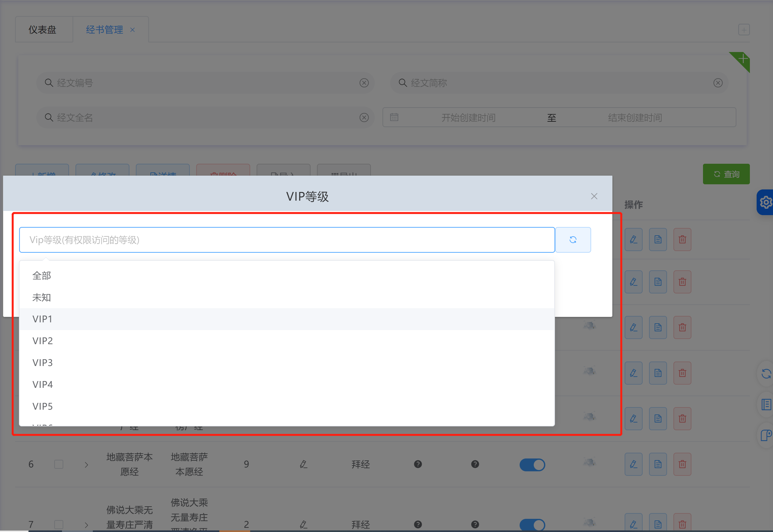Image resolution: width=773 pixels, height=532 pixels.
Task: Choose 未知 from the VIP level list
Action: (x=287, y=297)
